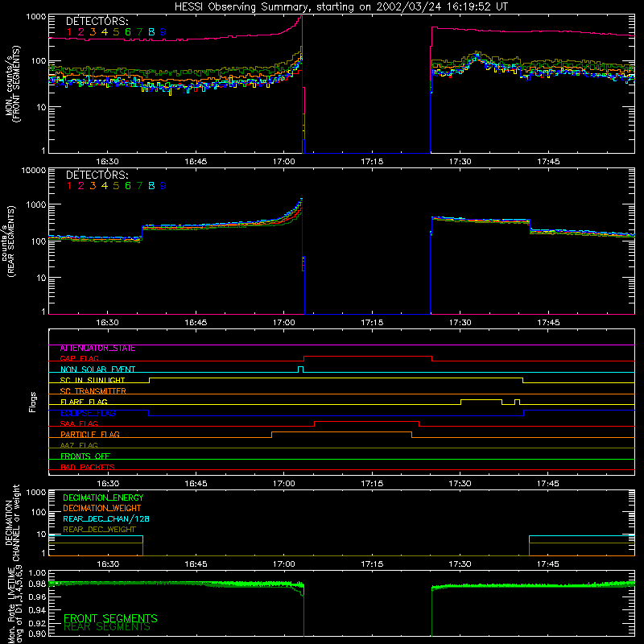Viewport: 644px width, 644px height.
Task: Select detector number 2 in the front segments legend
Action: tap(81, 31)
